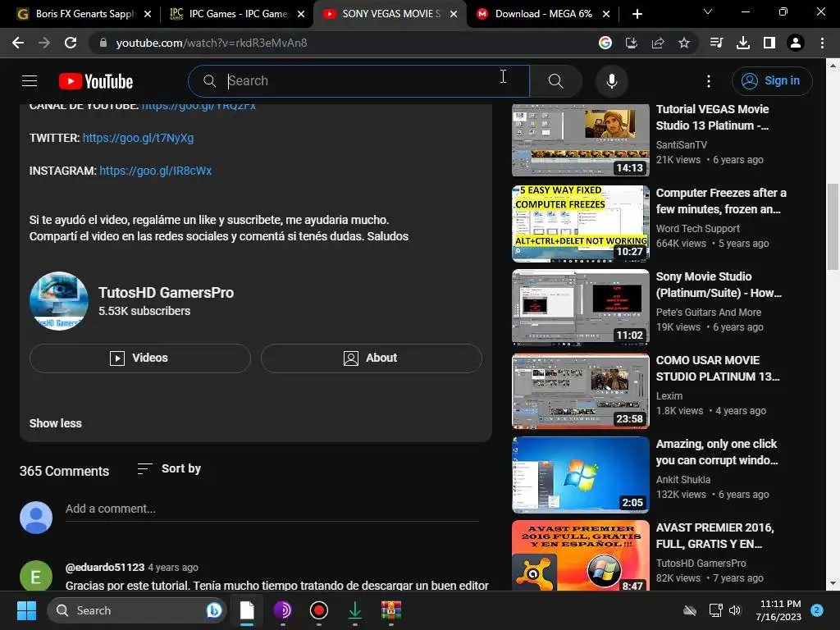Open the Chrome three-dot menu
840x630 pixels.
pyautogui.click(x=822, y=43)
